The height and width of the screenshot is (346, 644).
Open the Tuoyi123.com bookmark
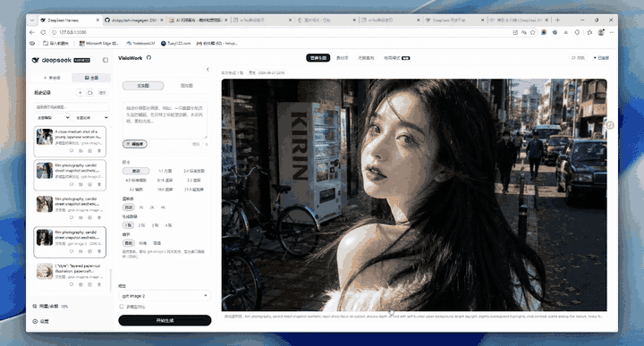176,43
